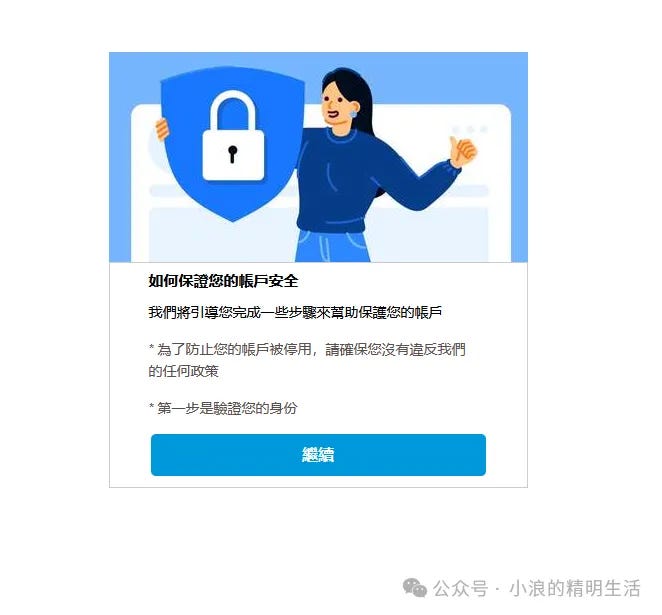The image size is (662, 615).
Task: Click the blue 繼續 button
Action: tap(318, 455)
